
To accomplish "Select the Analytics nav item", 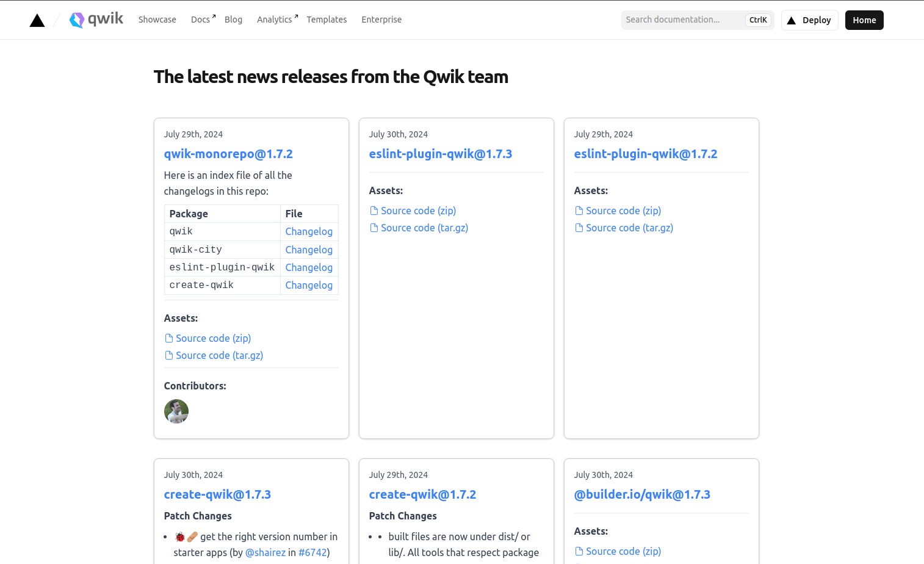I will tap(273, 19).
